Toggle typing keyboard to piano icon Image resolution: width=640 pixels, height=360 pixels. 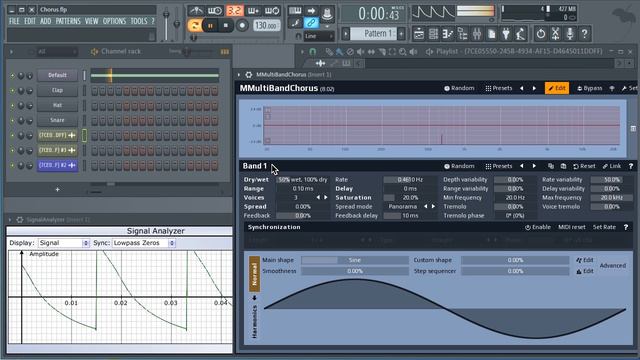(x=295, y=11)
